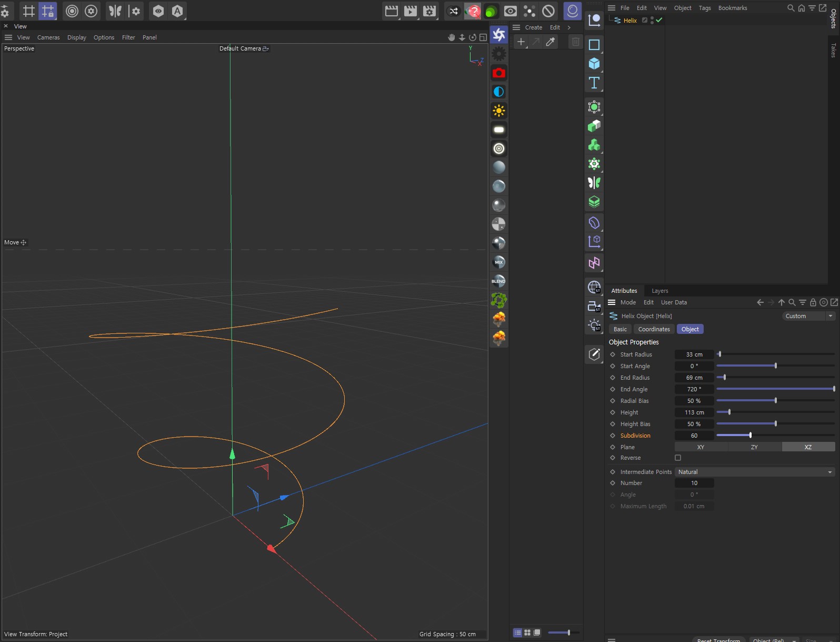Adjust the End Angle slider
This screenshot has width=840, height=642.
click(x=776, y=389)
